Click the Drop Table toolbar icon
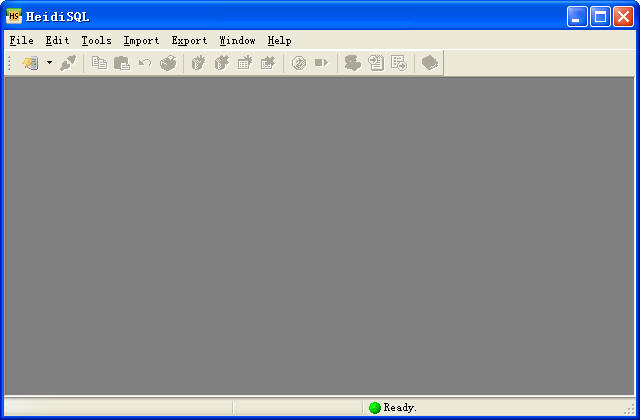 (267, 63)
